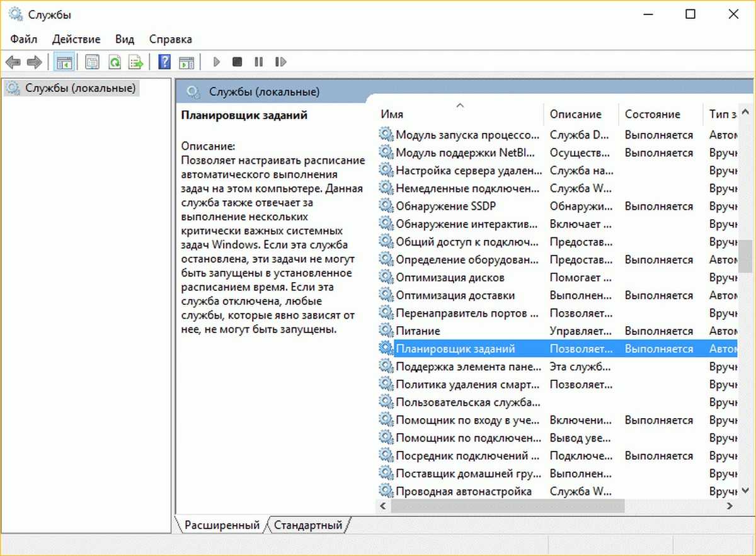Open the Файл menu
Image resolution: width=756 pixels, height=556 pixels.
[24, 39]
